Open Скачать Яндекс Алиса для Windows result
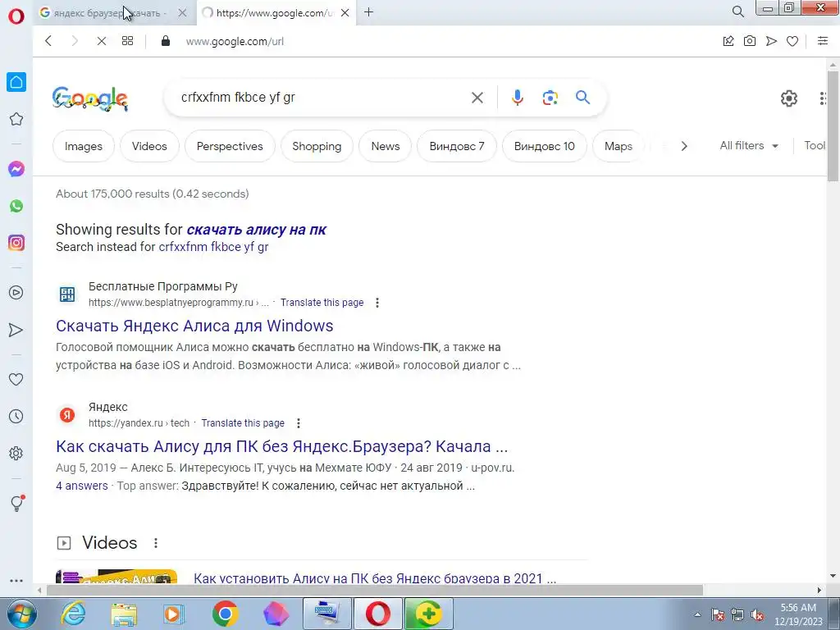The height and width of the screenshot is (630, 840). point(194,326)
